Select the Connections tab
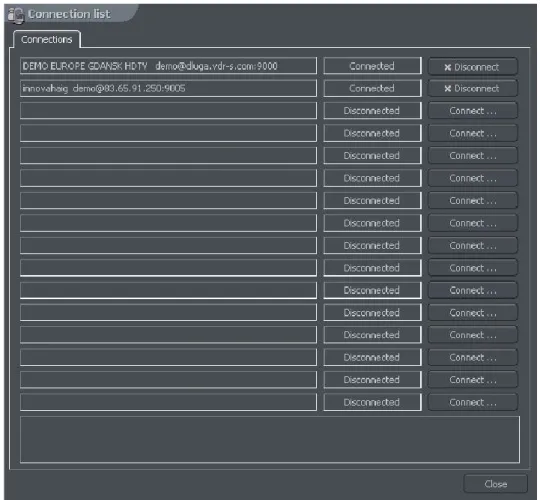The width and height of the screenshot is (540, 500). (x=46, y=40)
